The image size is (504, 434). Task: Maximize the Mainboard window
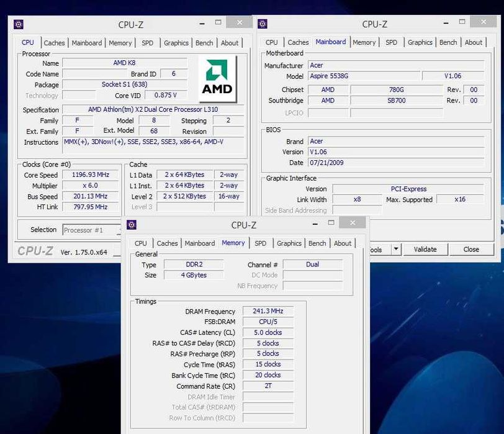coord(462,22)
